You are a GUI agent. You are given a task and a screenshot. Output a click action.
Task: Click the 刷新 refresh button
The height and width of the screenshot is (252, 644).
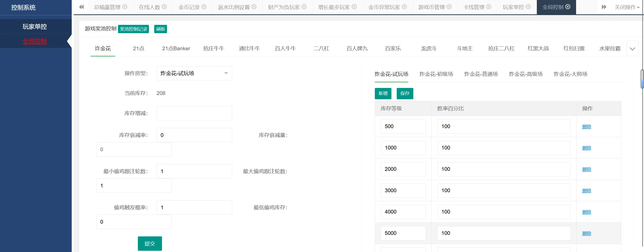coord(160,29)
